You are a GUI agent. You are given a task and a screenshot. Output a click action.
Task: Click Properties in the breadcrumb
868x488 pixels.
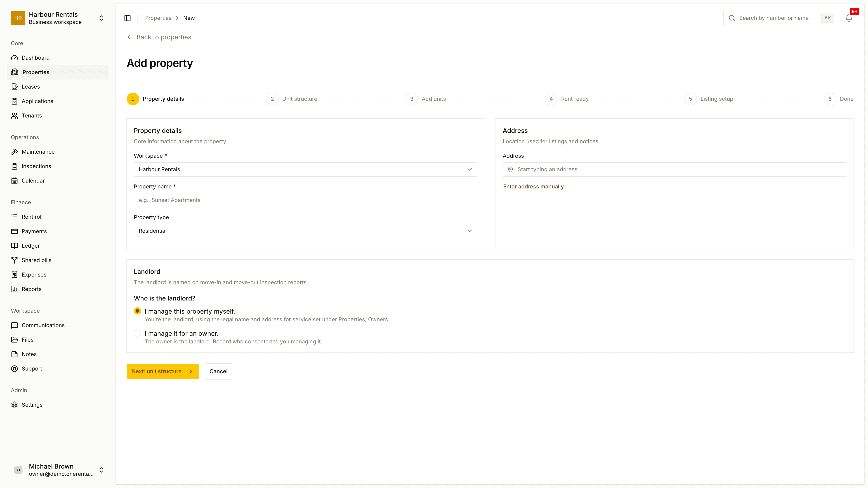click(158, 18)
